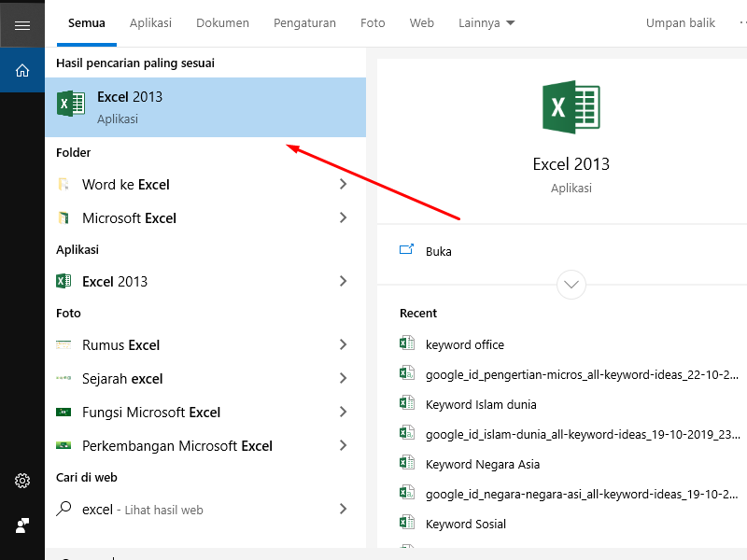Click Buka to open Excel
This screenshot has width=747, height=560.
point(438,251)
